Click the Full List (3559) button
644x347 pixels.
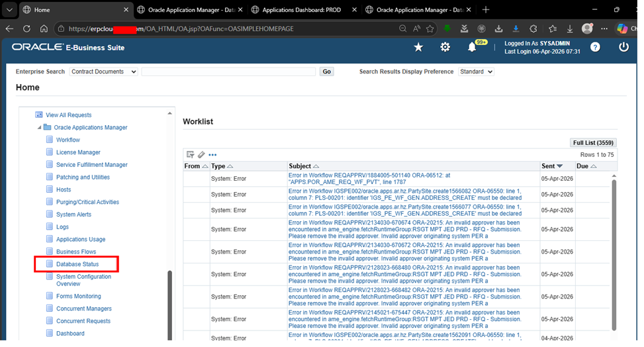click(x=593, y=142)
